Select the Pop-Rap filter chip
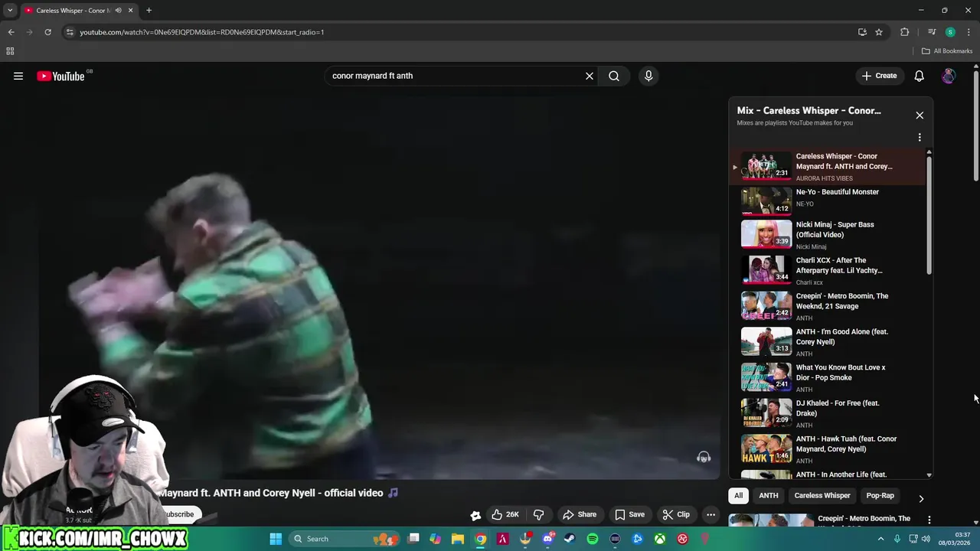Viewport: 980px width, 551px height. 880,495
